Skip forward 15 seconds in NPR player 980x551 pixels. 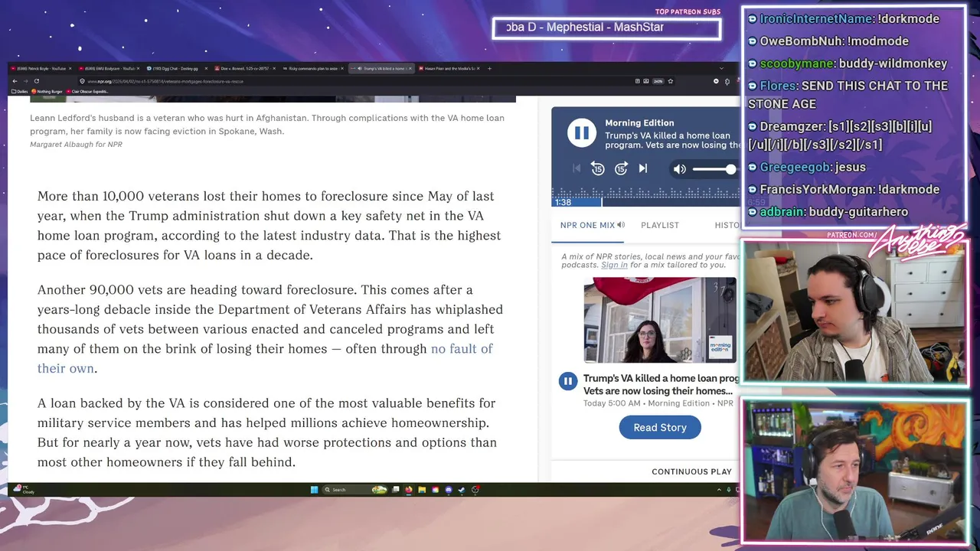[x=621, y=168]
